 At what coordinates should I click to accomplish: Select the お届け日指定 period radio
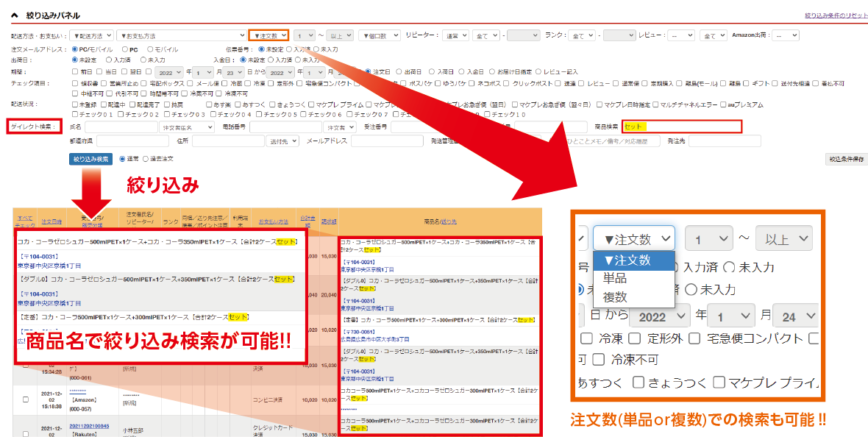click(x=492, y=72)
